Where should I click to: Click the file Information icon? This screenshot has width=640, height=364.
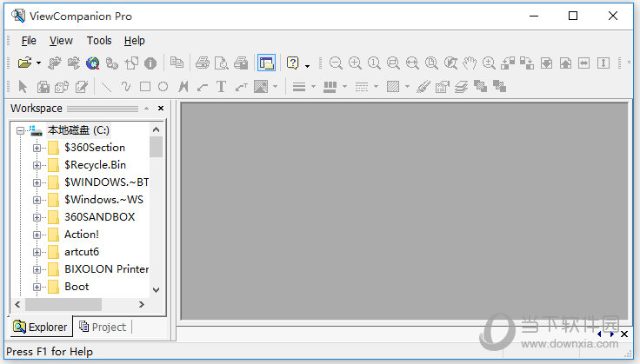click(x=150, y=63)
